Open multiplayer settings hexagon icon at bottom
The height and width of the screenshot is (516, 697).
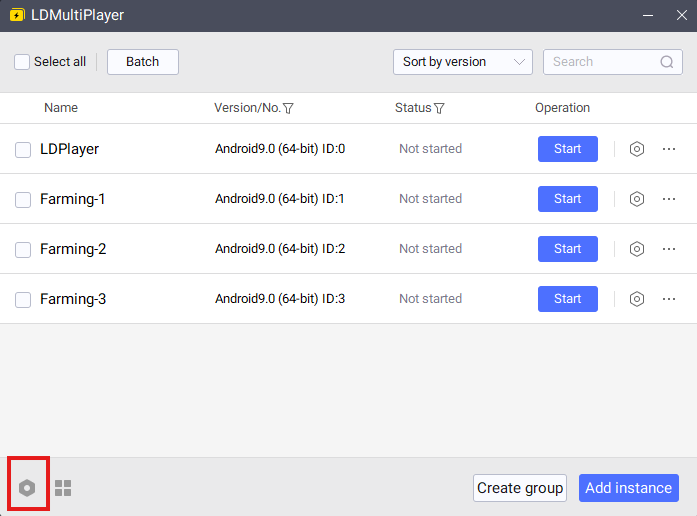(27, 488)
